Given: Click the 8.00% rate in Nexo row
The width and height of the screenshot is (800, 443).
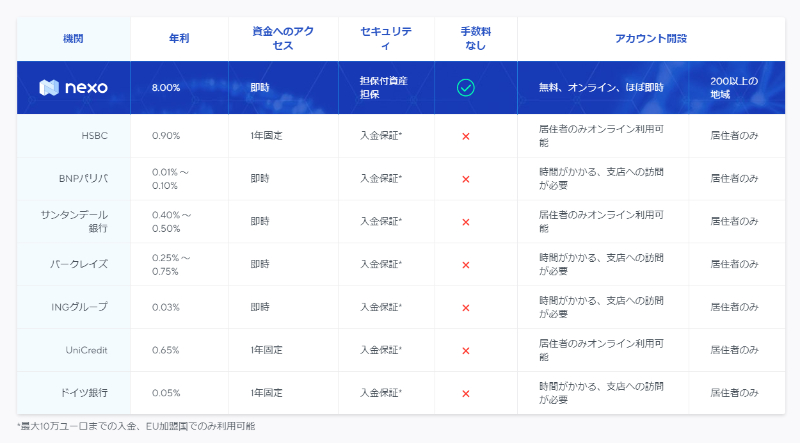Looking at the screenshot, I should click(166, 88).
